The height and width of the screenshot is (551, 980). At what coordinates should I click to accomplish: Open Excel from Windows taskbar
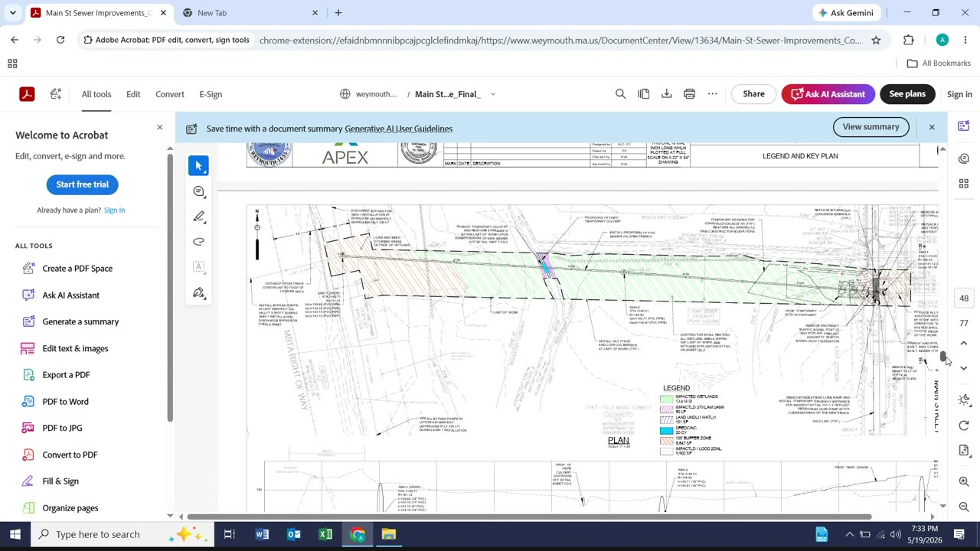[x=325, y=534]
